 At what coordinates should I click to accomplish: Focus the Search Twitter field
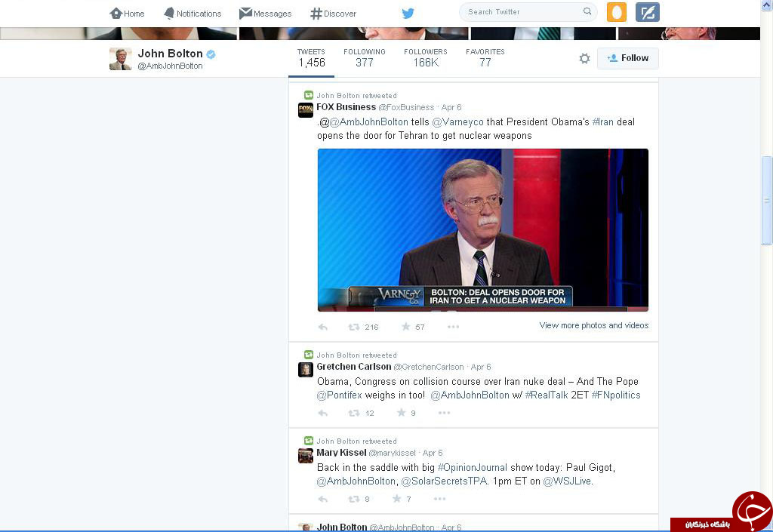point(528,12)
